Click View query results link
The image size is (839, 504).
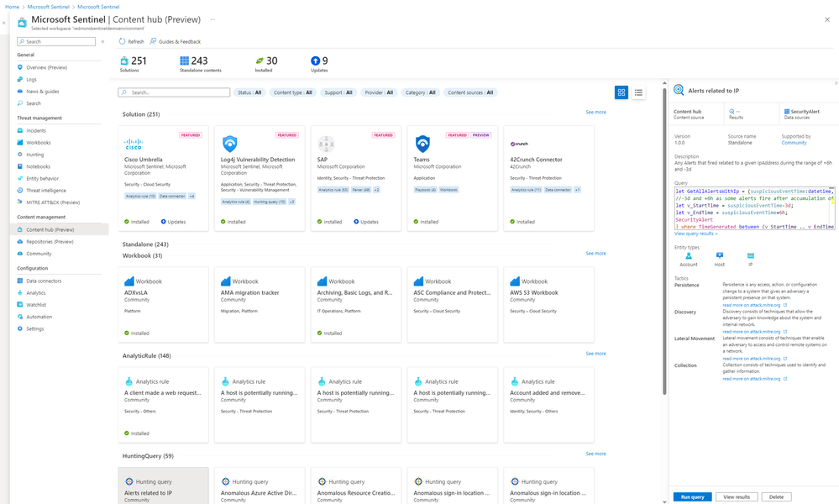pos(695,234)
